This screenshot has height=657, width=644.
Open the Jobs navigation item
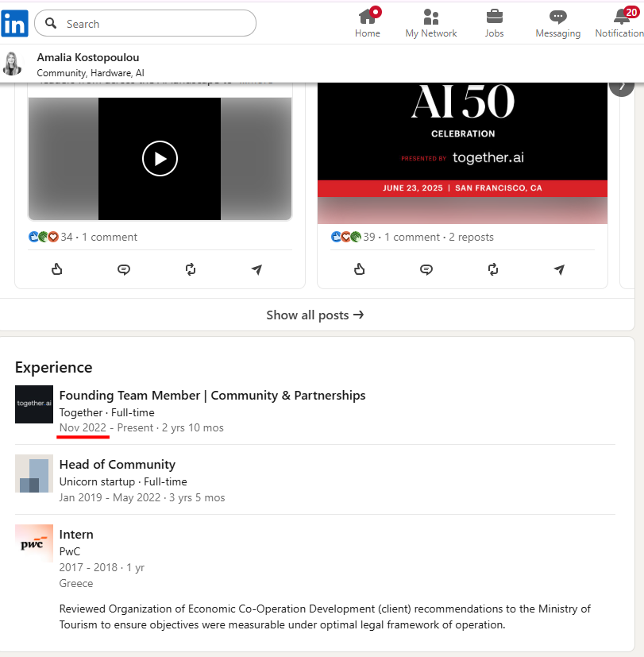point(494,24)
